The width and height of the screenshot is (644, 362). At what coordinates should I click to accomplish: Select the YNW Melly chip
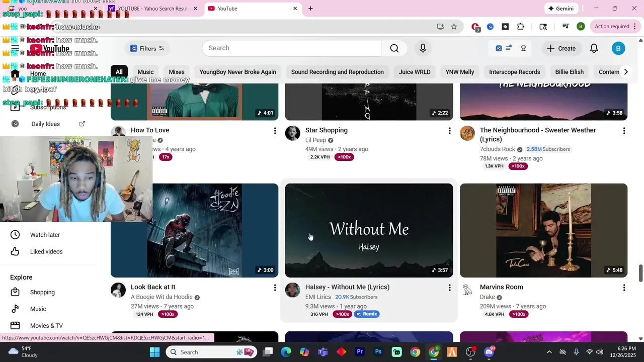pos(460,72)
